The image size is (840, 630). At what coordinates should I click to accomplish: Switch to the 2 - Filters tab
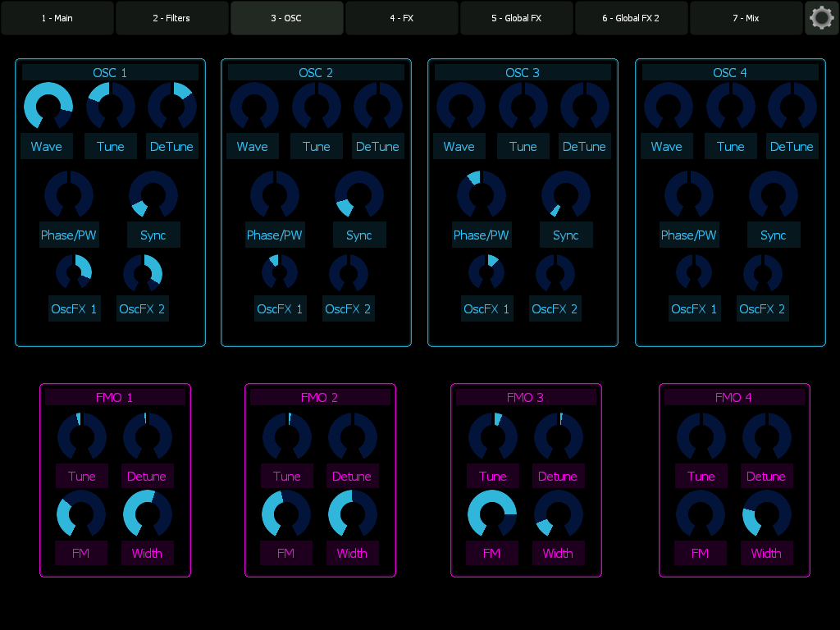(x=171, y=18)
